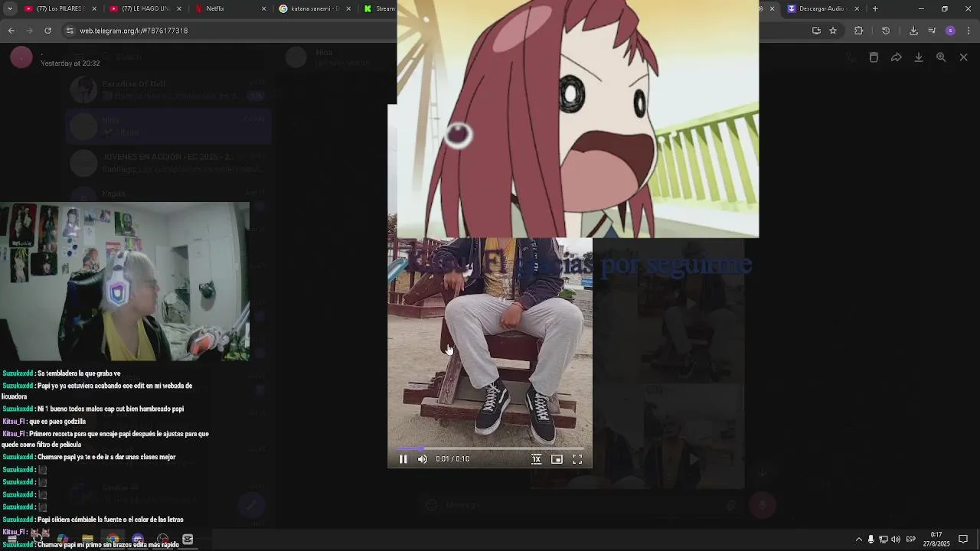Change playback speed with the 1X button
980x551 pixels.
[x=536, y=459]
